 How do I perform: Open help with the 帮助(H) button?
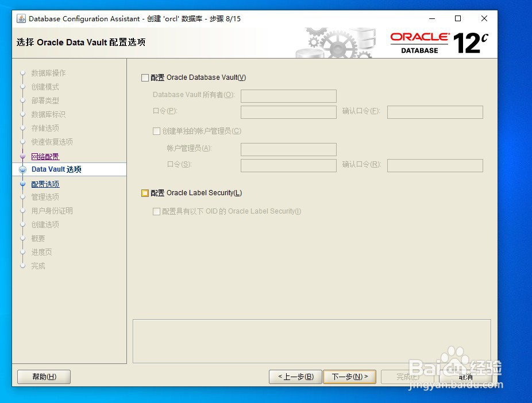43,377
